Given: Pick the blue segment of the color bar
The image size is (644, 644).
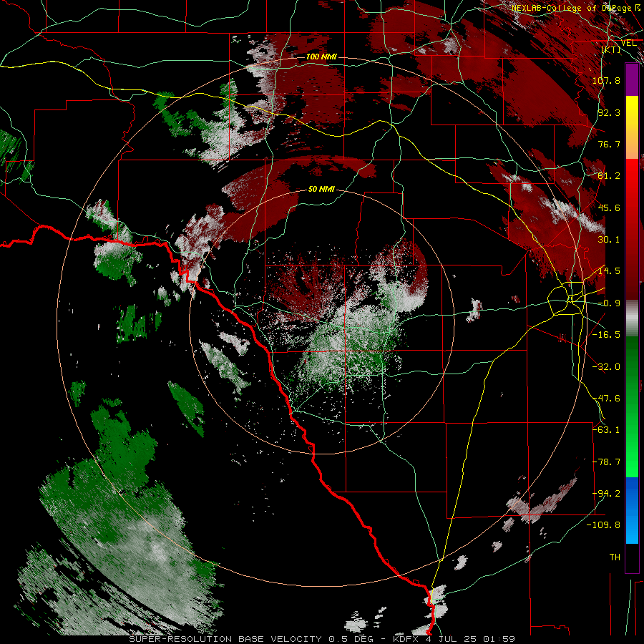Looking at the screenshot, I should (x=632, y=510).
